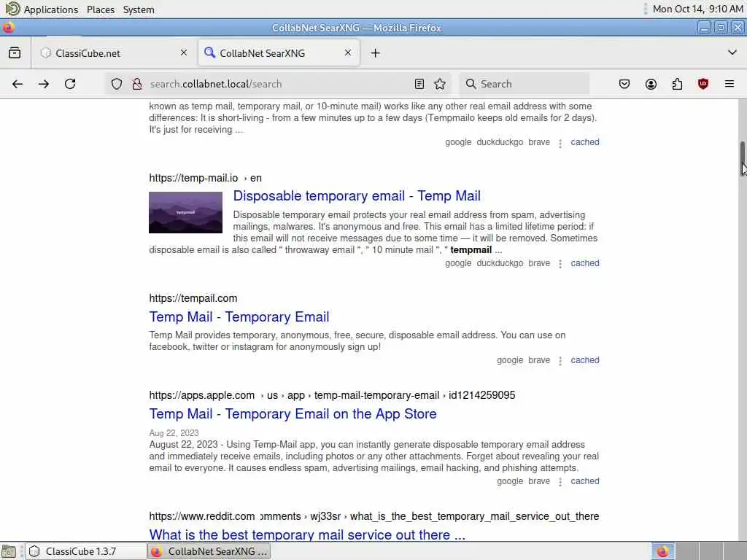Viewport: 747px width, 560px height.
Task: Open Temp Mail - Temporary Email tempail result
Action: point(239,316)
